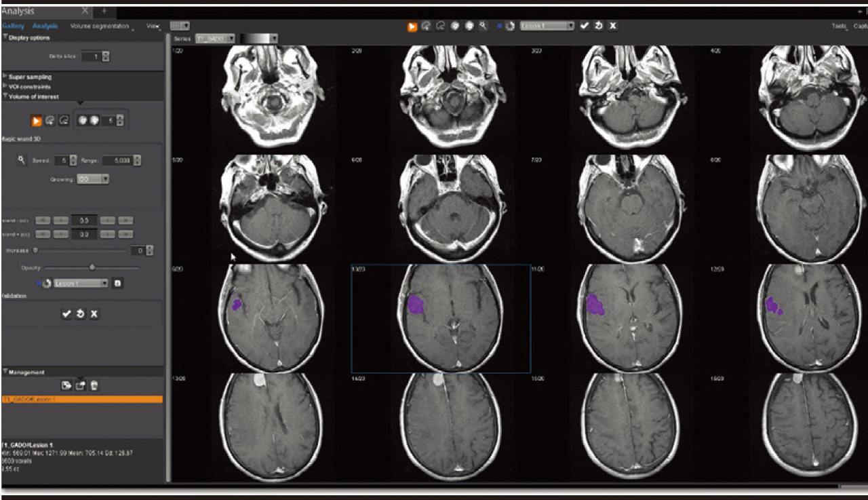Select the orange pointer tool in the top toolbar
The image size is (868, 500).
tap(412, 26)
